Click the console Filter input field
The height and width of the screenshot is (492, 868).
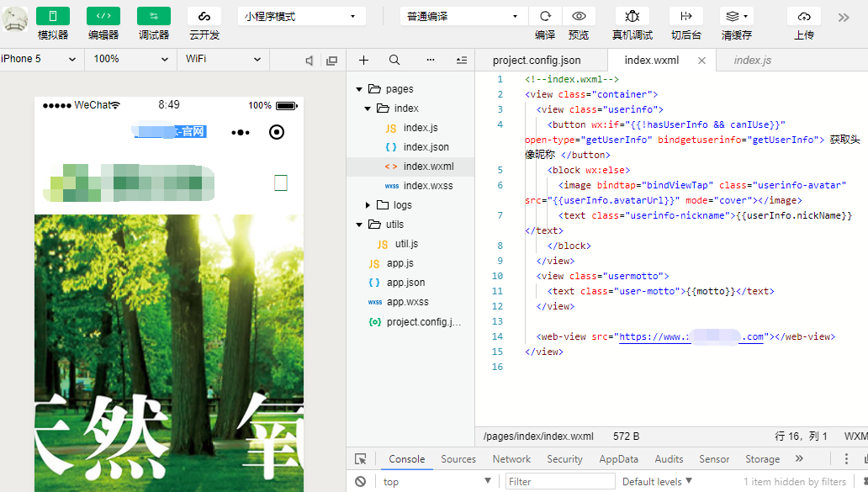tap(559, 482)
